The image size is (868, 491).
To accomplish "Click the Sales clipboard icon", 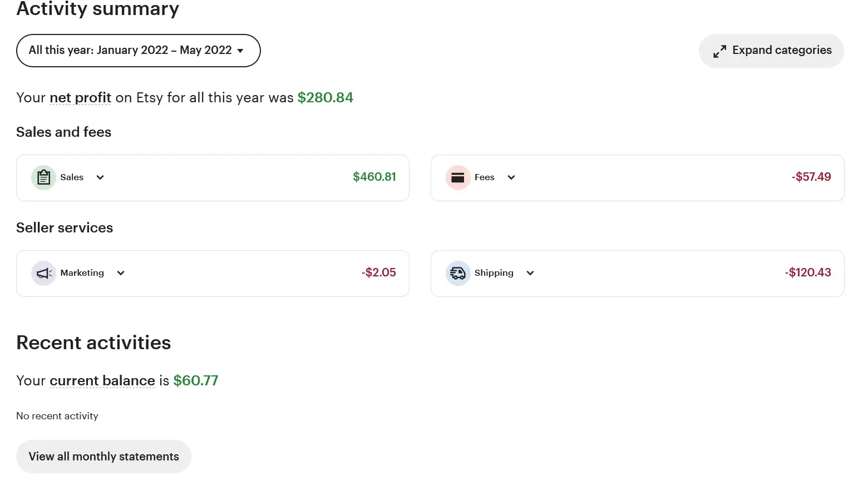I will pos(43,177).
